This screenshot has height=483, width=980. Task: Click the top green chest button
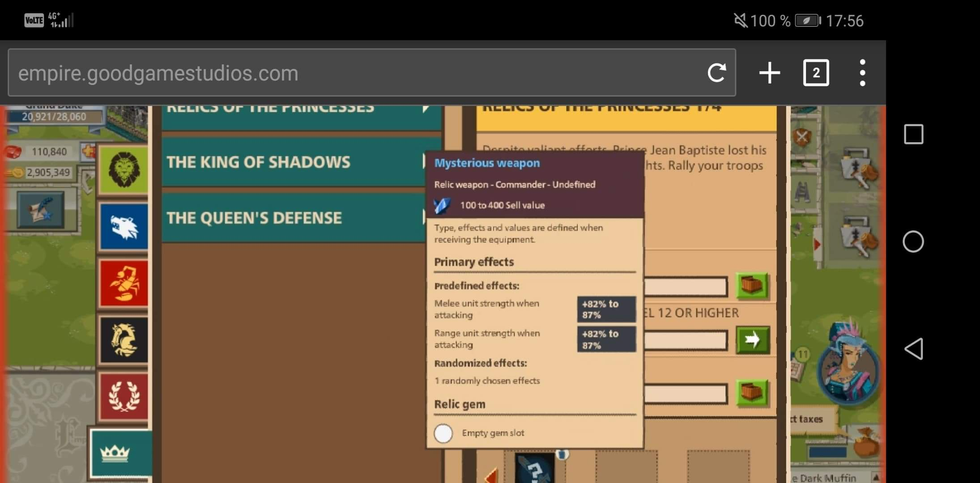pyautogui.click(x=753, y=286)
